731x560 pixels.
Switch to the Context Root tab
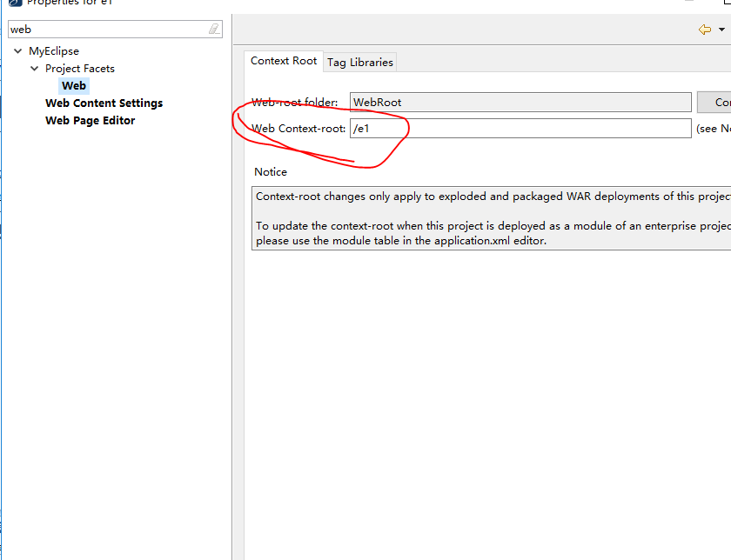[x=284, y=61]
